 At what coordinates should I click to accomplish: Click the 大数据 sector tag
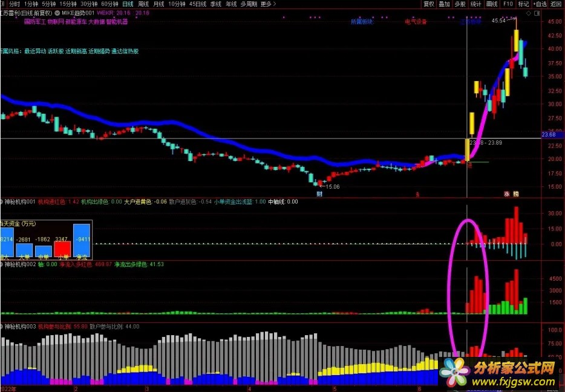tap(96, 22)
